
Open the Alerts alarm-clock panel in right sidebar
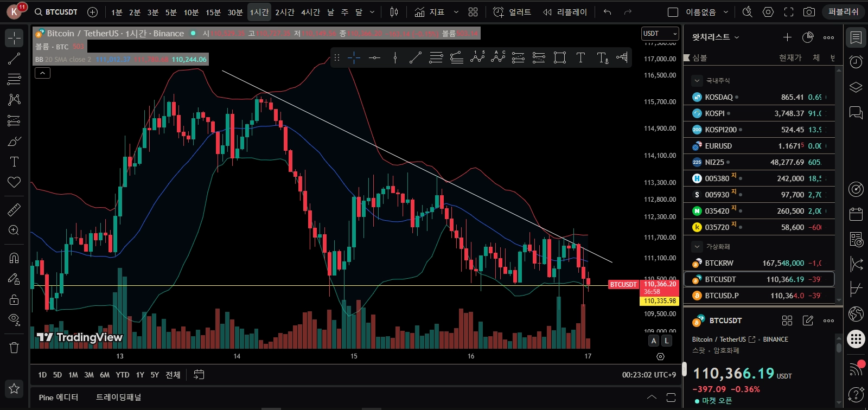[x=856, y=62]
